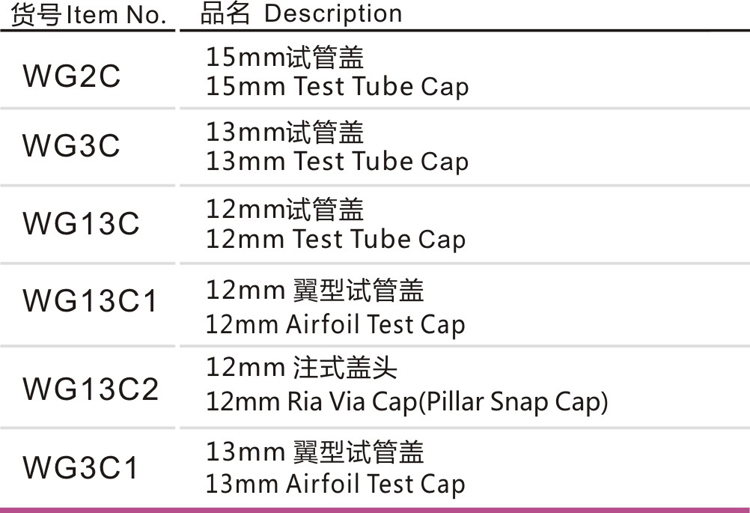The width and height of the screenshot is (750, 513).
Task: Click the "品名 Description" column header
Action: pyautogui.click(x=300, y=14)
